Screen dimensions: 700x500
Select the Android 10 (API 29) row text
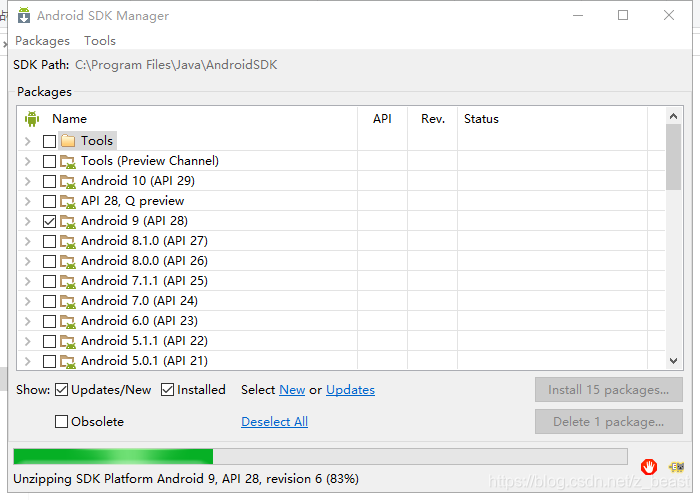(138, 181)
